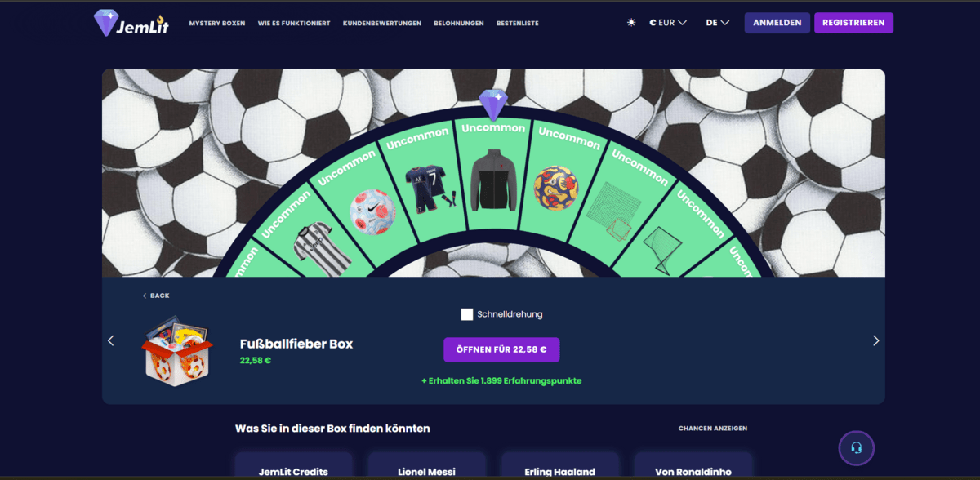Screen dimensions: 980x480
Task: Open the live support headset icon
Action: pos(856,447)
